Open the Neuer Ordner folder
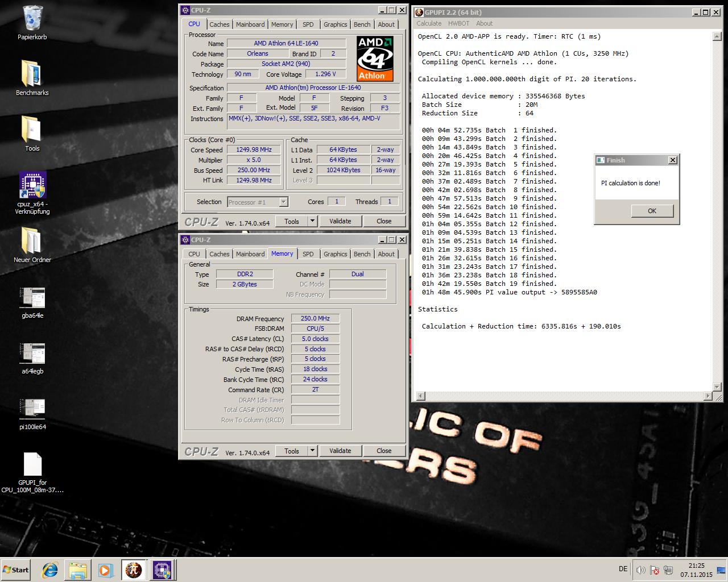The image size is (728, 582). click(x=32, y=245)
